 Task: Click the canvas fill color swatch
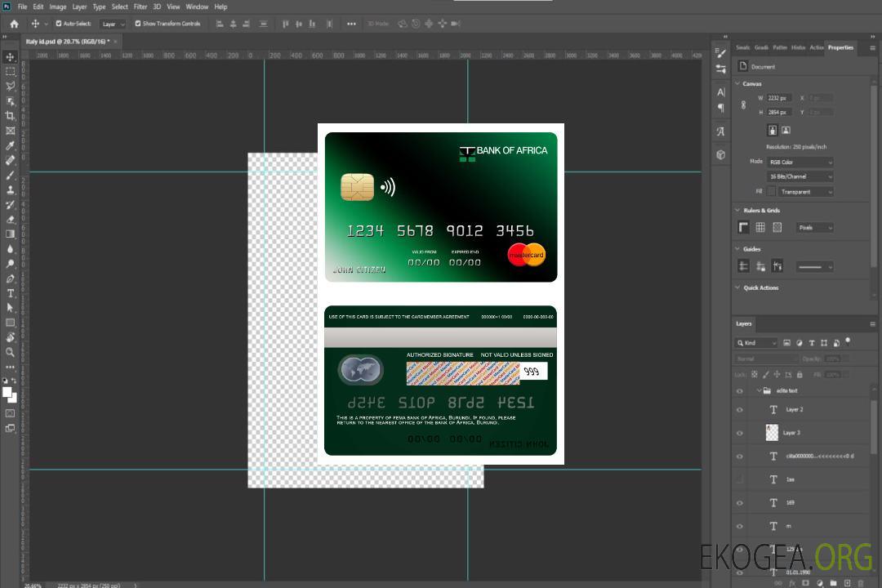(772, 192)
